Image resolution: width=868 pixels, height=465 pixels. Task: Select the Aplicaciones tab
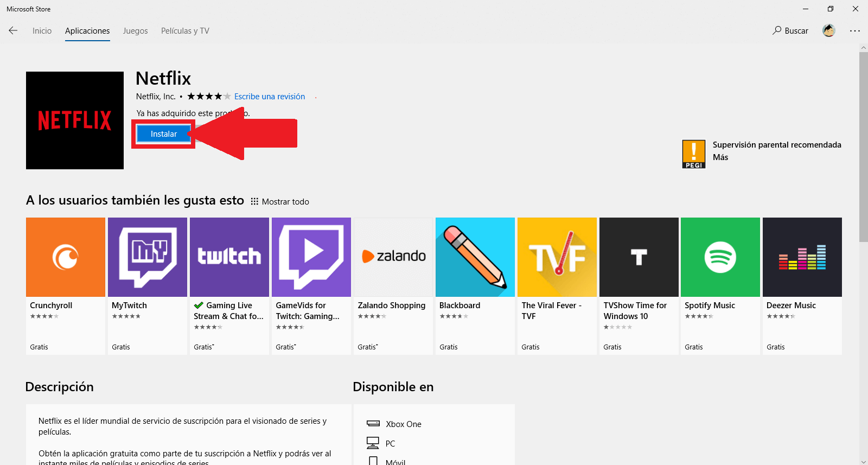pyautogui.click(x=87, y=31)
